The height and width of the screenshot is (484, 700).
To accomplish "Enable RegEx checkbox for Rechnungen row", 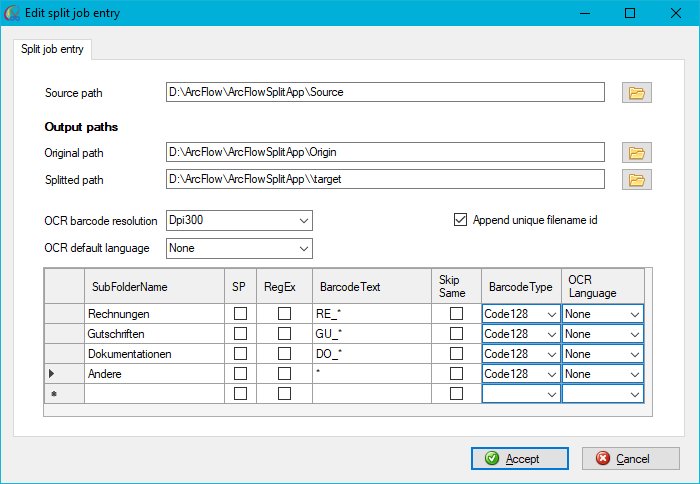I will [x=284, y=314].
